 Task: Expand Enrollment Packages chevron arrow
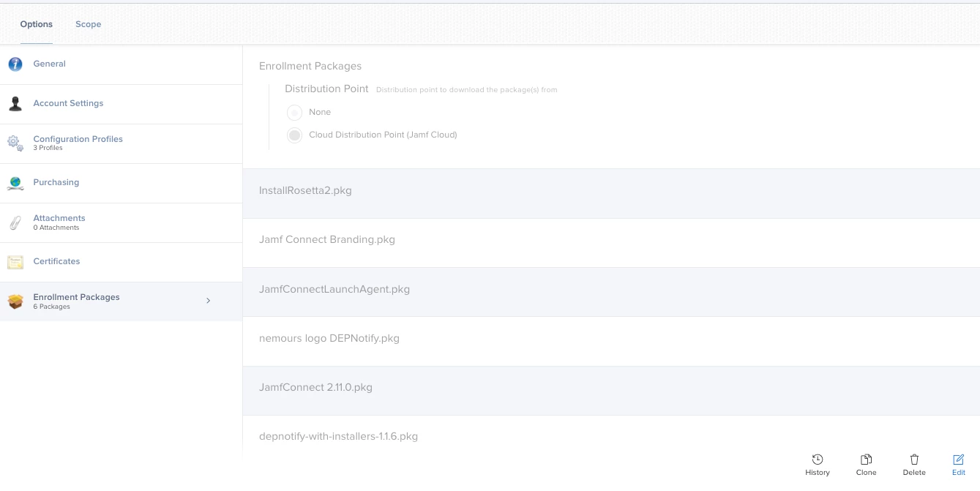click(x=209, y=301)
